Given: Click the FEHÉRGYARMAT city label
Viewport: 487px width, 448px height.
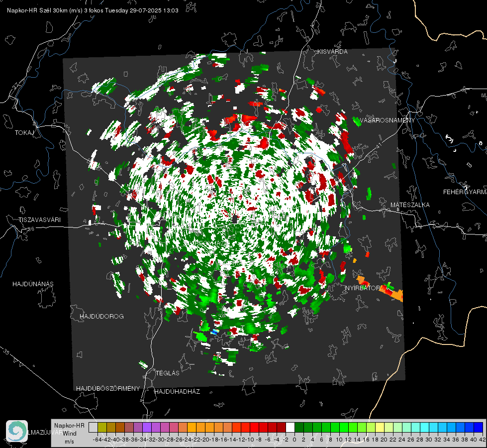Looking at the screenshot, I should 465,192.
